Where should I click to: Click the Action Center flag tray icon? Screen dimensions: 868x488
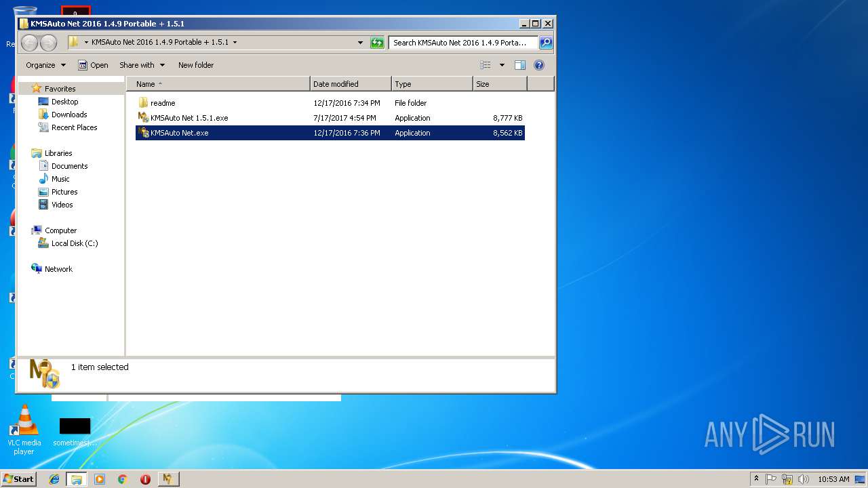771,479
